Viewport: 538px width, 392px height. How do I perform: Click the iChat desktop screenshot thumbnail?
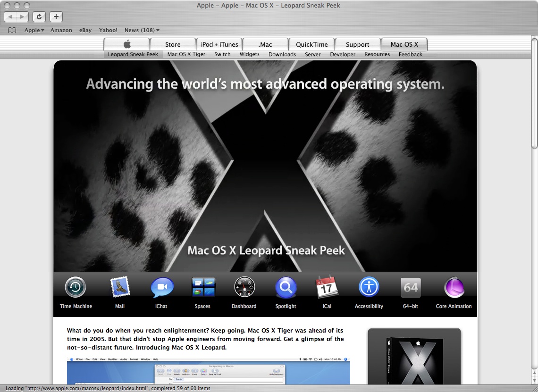pyautogui.click(x=208, y=371)
